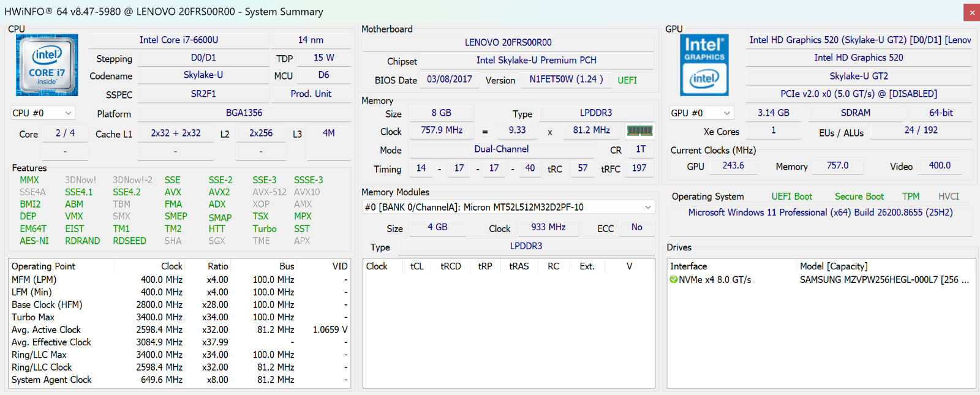
Task: Click the AES-NI feature label
Action: click(x=34, y=241)
